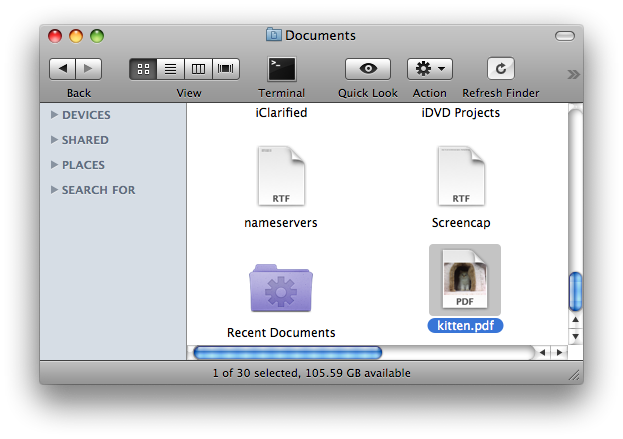Image resolution: width=623 pixels, height=439 pixels.
Task: Select the Screencap RTF file icon
Action: 461,176
